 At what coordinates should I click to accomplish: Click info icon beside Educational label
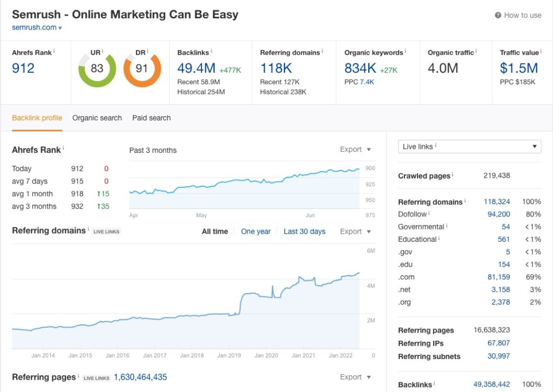click(439, 238)
